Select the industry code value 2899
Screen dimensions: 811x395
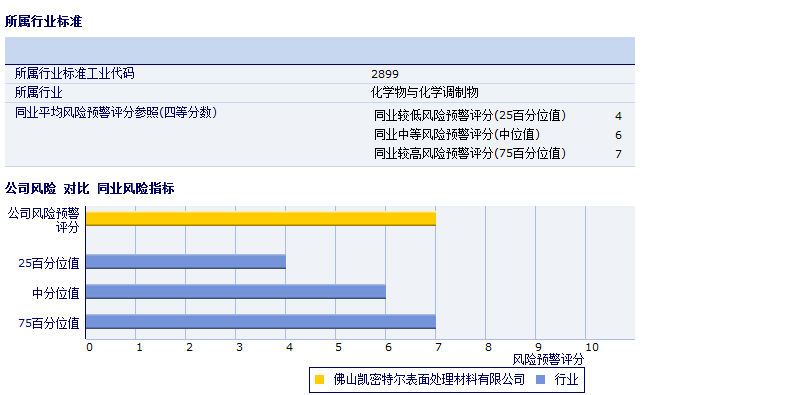tap(385, 74)
